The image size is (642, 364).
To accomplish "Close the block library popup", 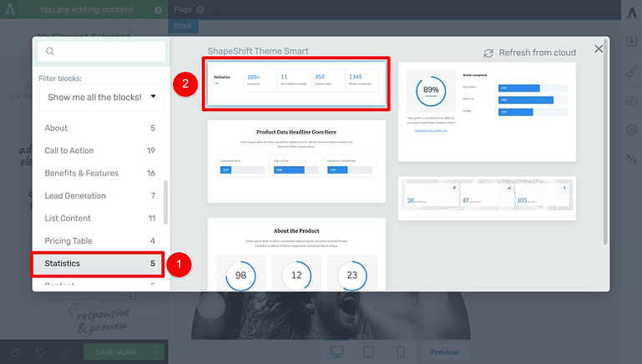I will [599, 49].
